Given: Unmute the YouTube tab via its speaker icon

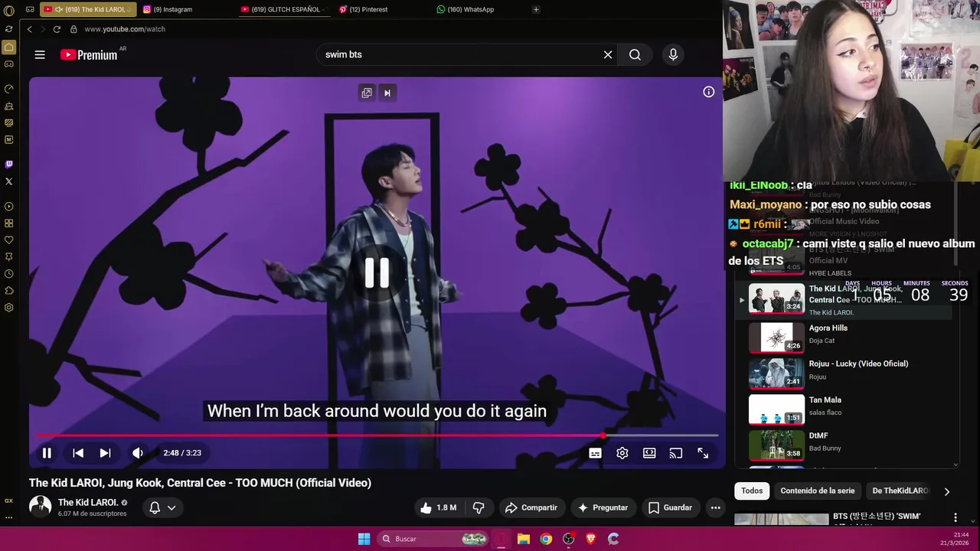Looking at the screenshot, I should (x=59, y=10).
